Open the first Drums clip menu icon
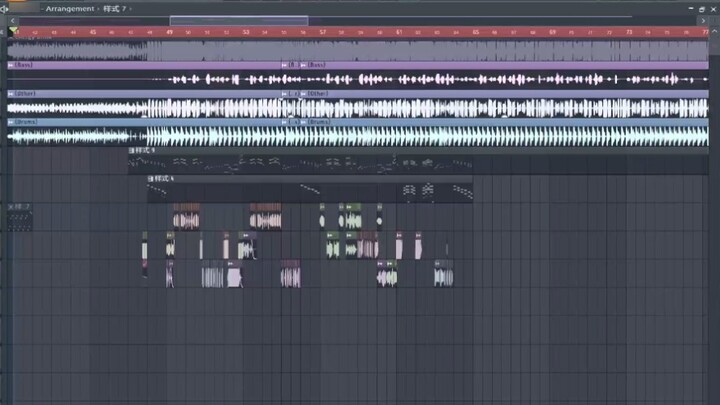 point(11,122)
